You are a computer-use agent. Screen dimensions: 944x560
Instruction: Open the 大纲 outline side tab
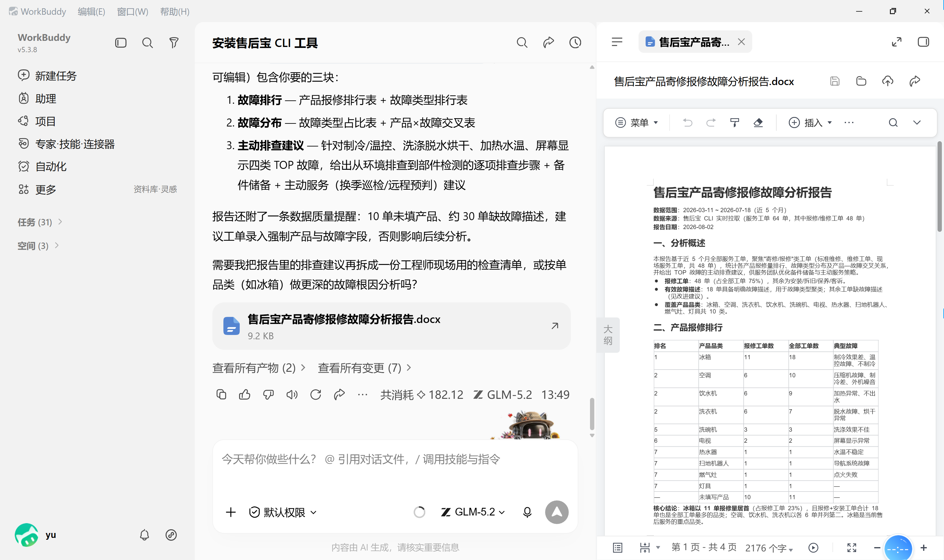coord(608,335)
